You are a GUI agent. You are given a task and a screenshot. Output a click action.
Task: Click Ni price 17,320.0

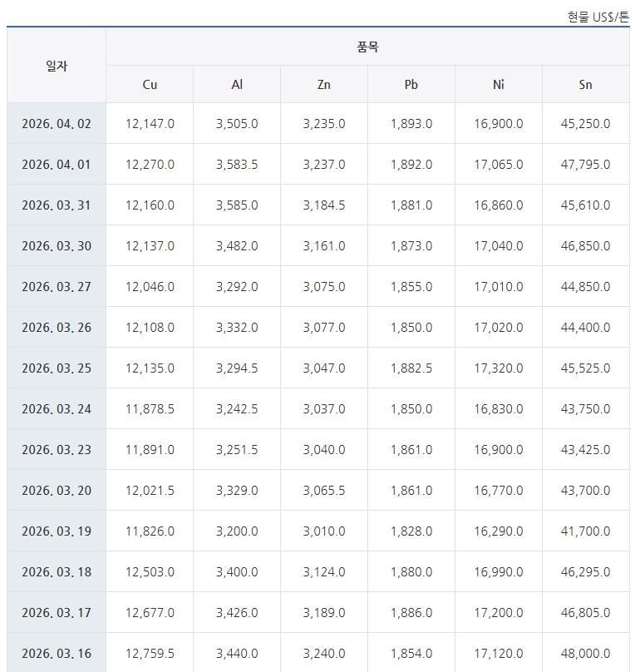click(x=499, y=368)
